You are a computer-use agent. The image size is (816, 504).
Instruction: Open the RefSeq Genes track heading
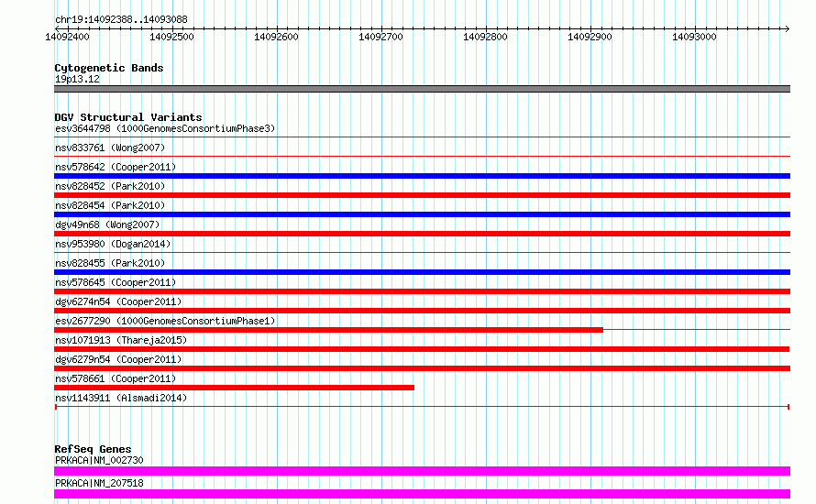[94, 449]
